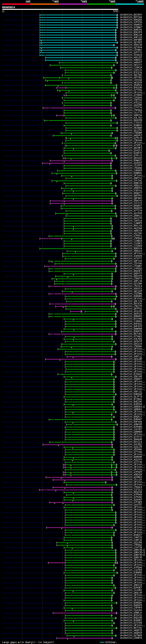The width and height of the screenshot is (146, 644).
Task: Select the UniRef100_C1MK24 label
Action: [x=131, y=67]
